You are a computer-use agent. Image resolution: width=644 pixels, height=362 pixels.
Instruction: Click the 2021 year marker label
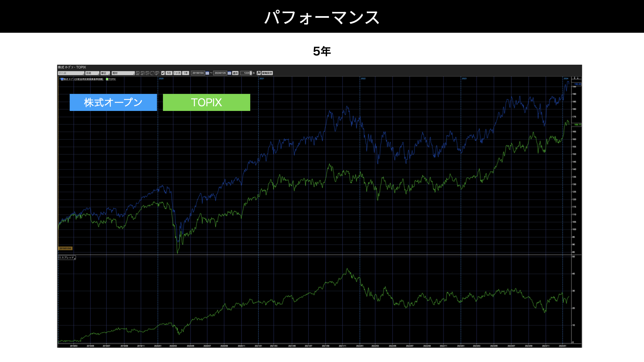(x=262, y=78)
